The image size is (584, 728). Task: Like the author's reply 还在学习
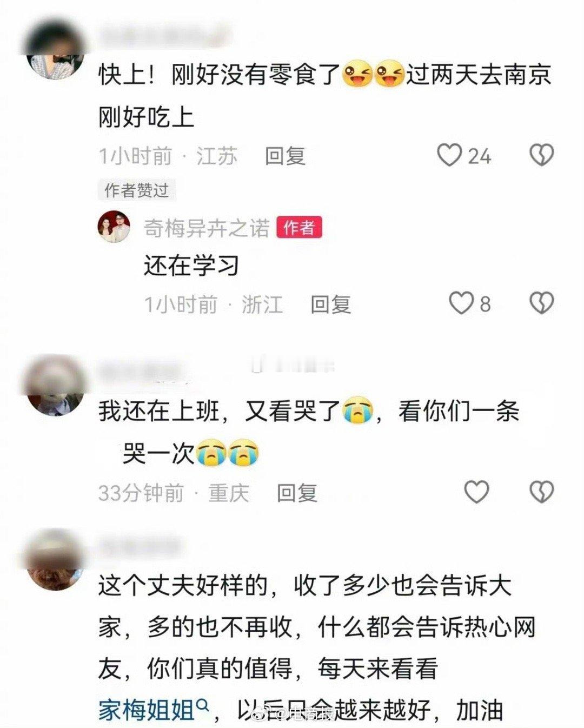click(x=461, y=303)
